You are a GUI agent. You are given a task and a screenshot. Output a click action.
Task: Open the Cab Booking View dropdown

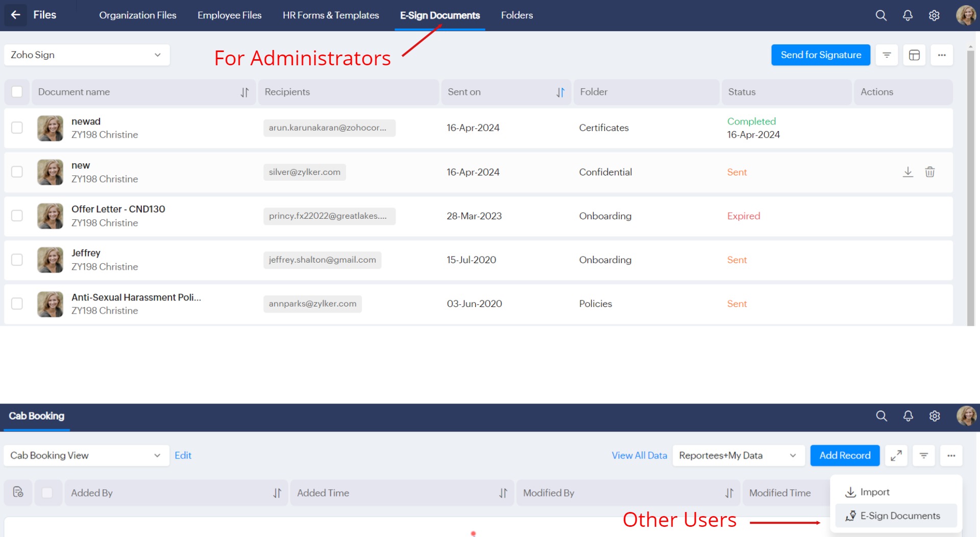pos(86,455)
